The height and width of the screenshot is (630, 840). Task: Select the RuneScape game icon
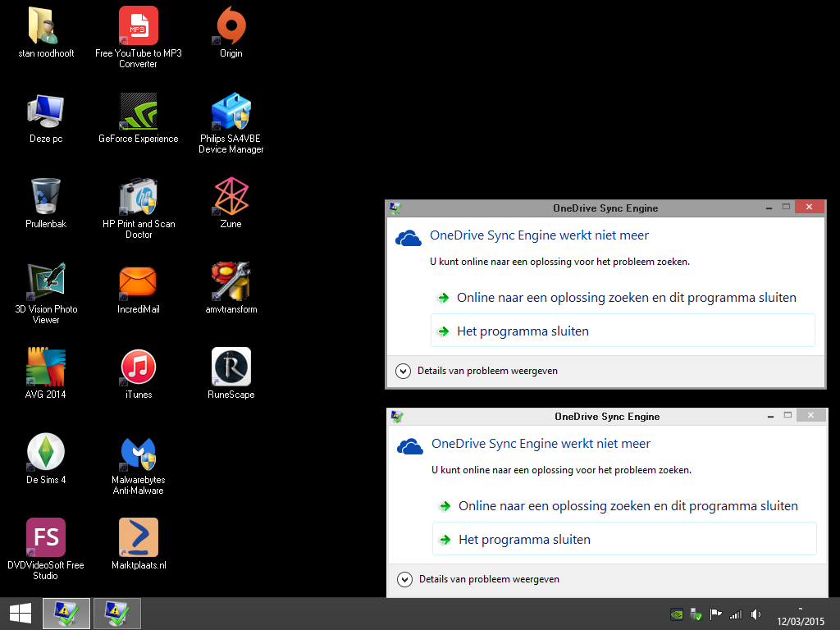pyautogui.click(x=231, y=367)
